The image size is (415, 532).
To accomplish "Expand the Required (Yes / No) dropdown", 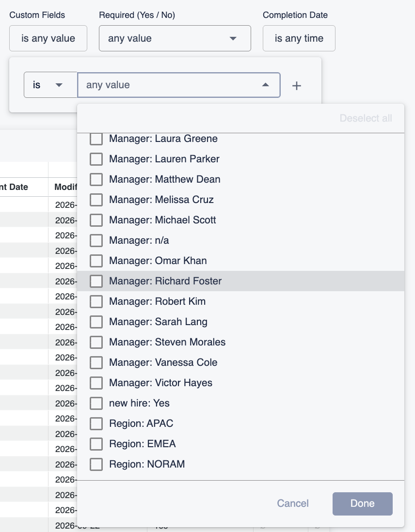I will coord(175,38).
